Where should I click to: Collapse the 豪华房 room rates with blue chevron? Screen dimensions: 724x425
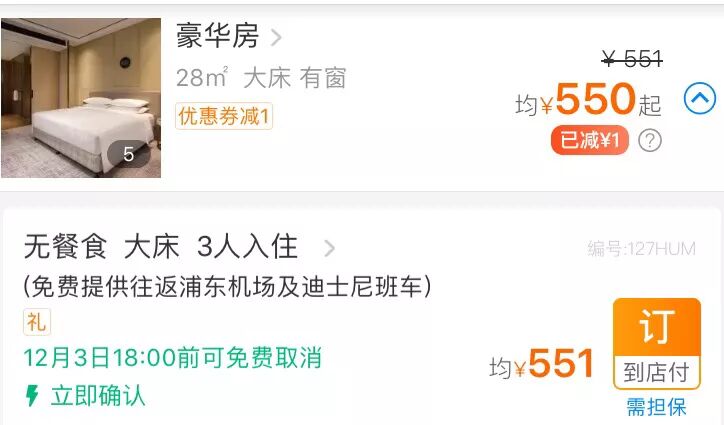(700, 98)
